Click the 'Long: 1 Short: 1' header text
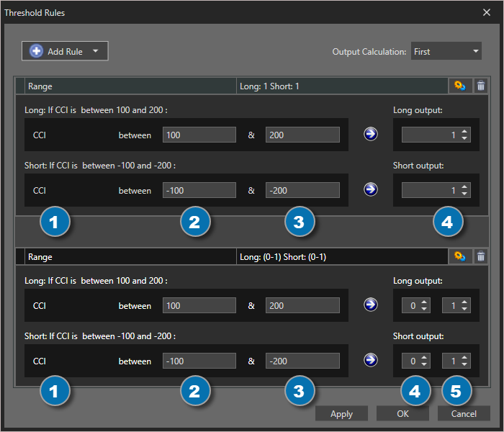The image size is (504, 432). [x=269, y=86]
